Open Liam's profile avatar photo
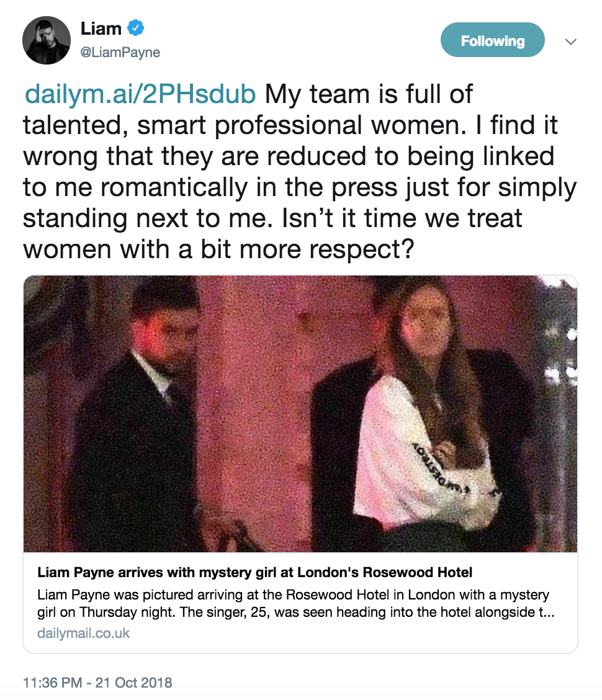The height and width of the screenshot is (700, 602). tap(45, 42)
